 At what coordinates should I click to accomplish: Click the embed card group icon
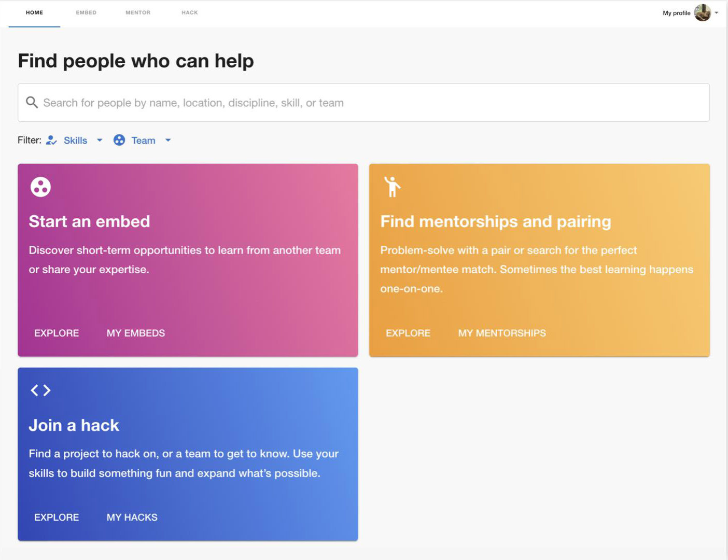pyautogui.click(x=40, y=187)
